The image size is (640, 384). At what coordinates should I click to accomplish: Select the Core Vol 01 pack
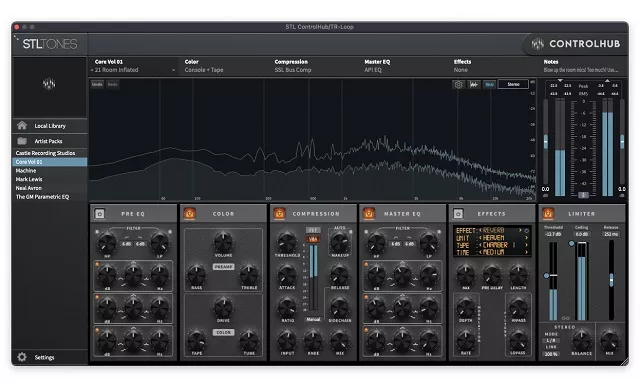pos(49,162)
